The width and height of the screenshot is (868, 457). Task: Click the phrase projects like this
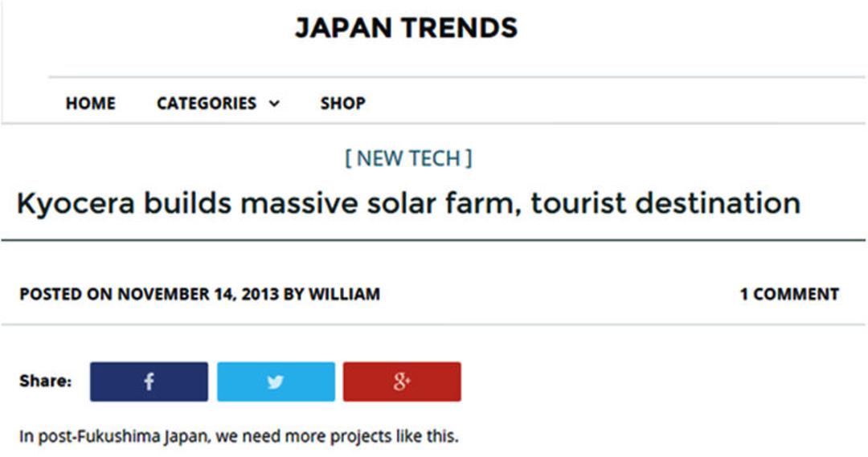(x=394, y=437)
